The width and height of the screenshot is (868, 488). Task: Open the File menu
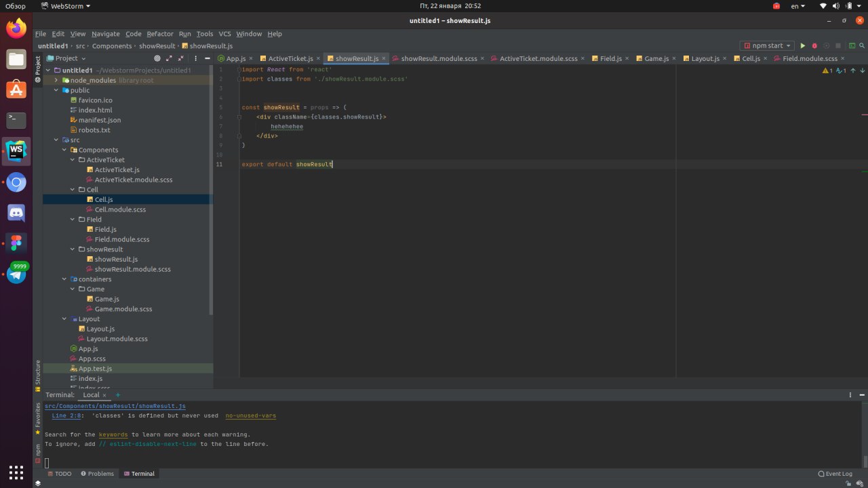pos(41,33)
